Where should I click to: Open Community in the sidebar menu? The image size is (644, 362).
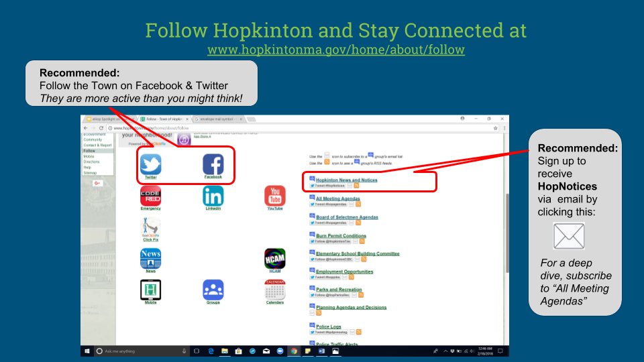(93, 139)
